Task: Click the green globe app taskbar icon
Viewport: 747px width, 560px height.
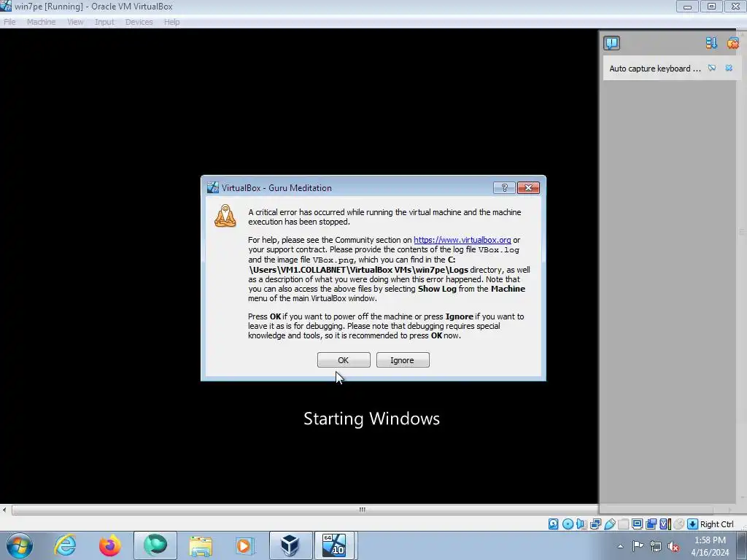Action: (x=155, y=545)
